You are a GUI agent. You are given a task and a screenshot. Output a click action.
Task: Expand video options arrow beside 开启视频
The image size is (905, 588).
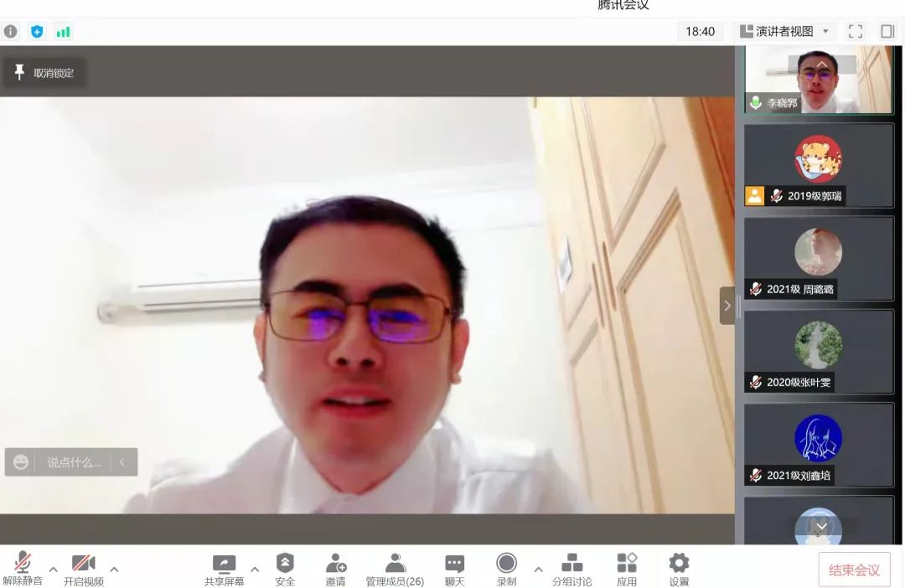114,570
